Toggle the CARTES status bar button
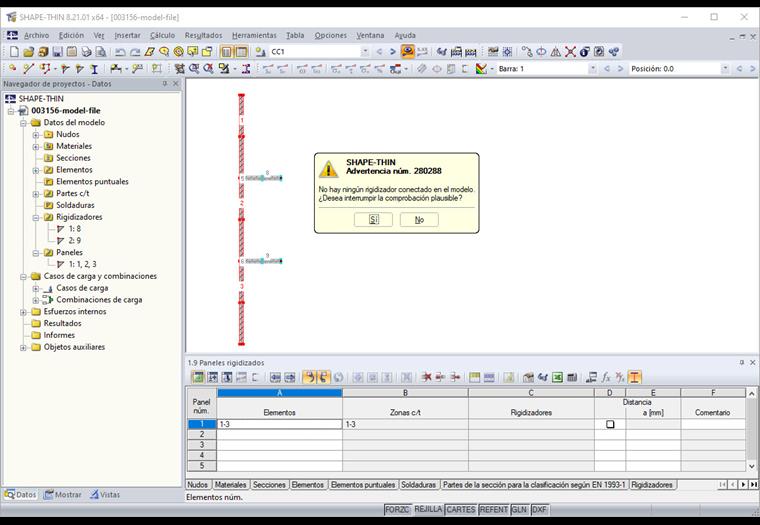Image resolution: width=760 pixels, height=525 pixels. [460, 509]
